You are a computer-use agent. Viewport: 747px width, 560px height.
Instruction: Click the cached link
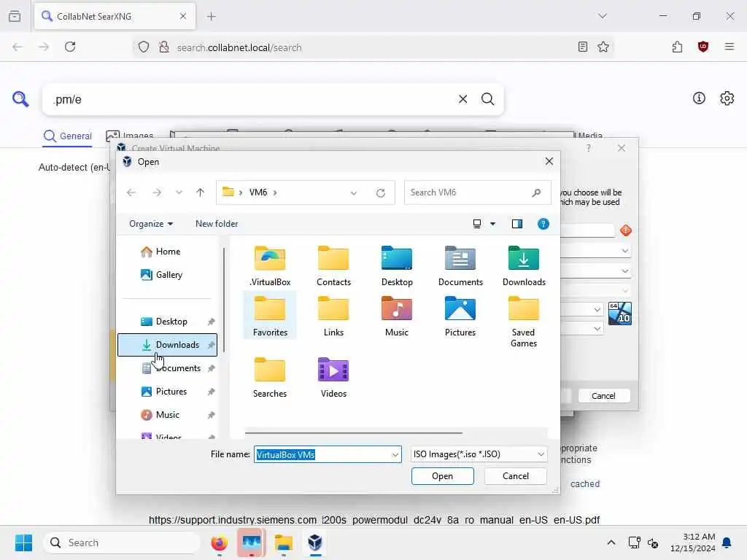tap(585, 484)
